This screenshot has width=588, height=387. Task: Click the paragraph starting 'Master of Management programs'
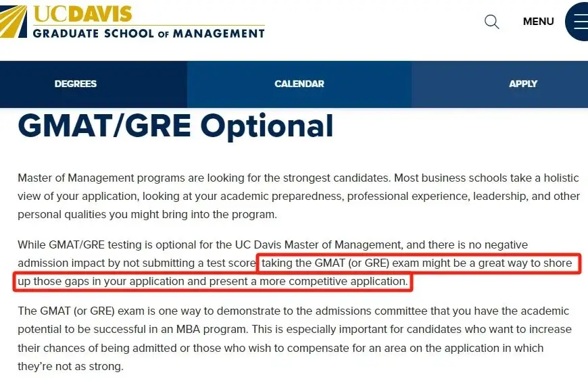tap(297, 196)
